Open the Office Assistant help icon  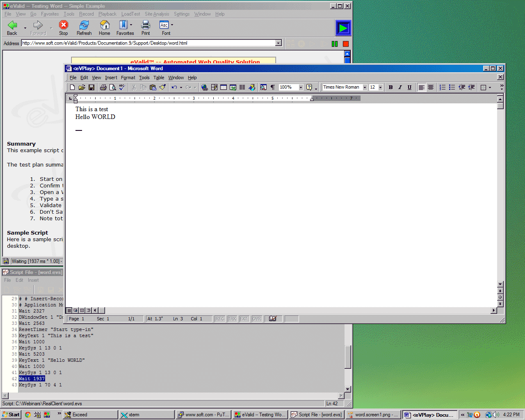[309, 87]
